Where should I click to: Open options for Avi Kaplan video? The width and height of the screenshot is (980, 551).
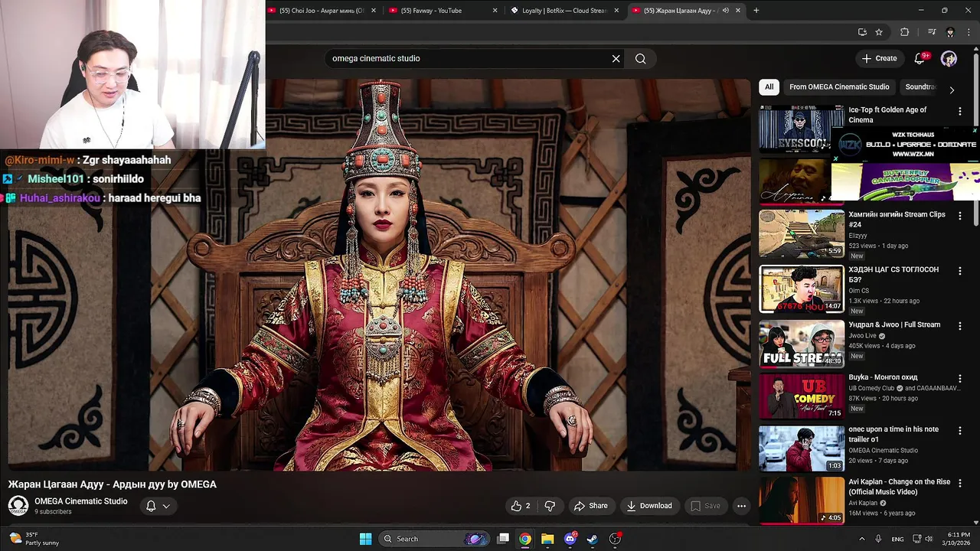[959, 483]
